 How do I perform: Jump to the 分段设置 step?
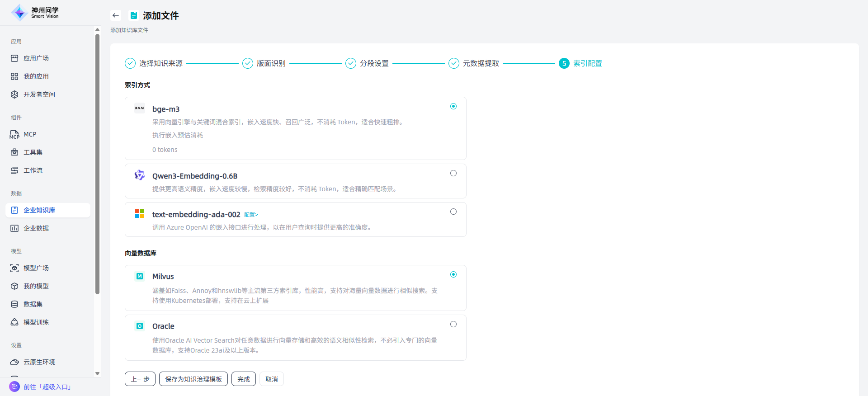[374, 63]
